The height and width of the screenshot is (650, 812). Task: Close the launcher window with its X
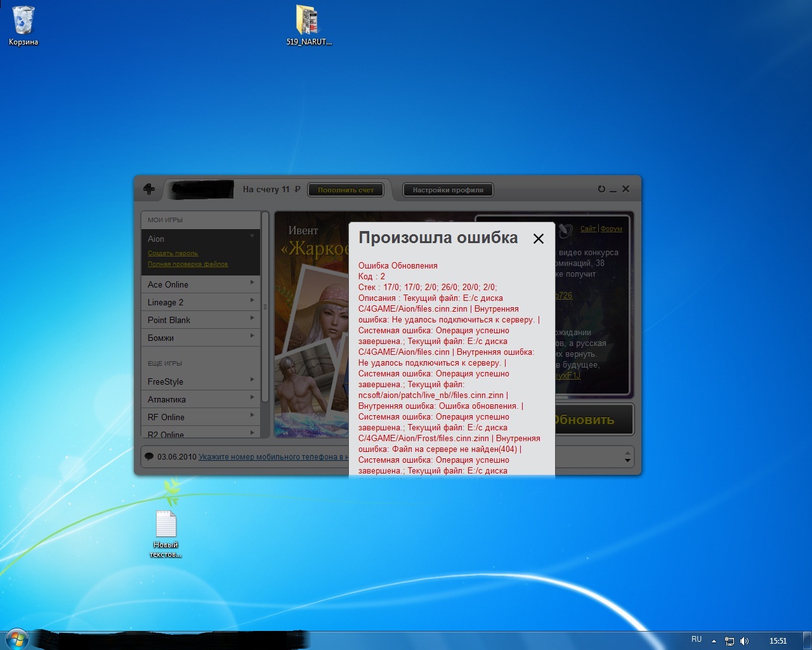[x=625, y=189]
